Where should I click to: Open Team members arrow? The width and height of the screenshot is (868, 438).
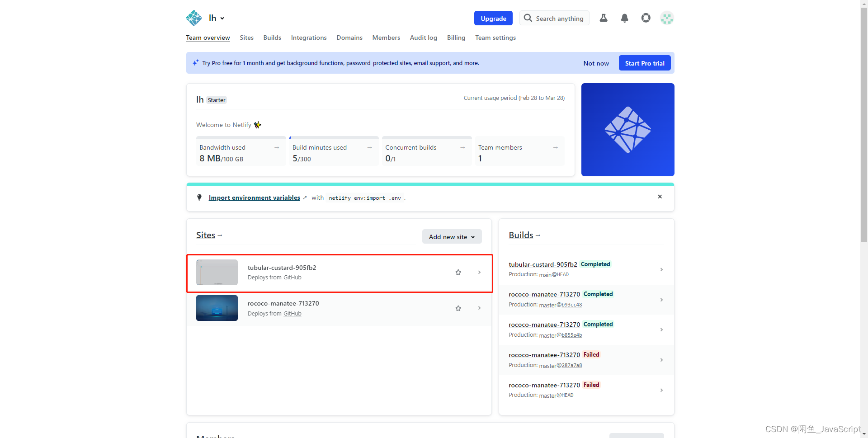coord(556,147)
